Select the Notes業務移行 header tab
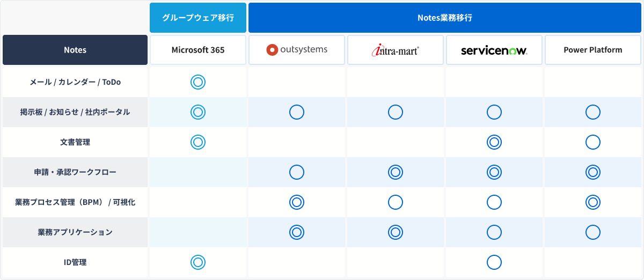This screenshot has width=644, height=280. 445,18
